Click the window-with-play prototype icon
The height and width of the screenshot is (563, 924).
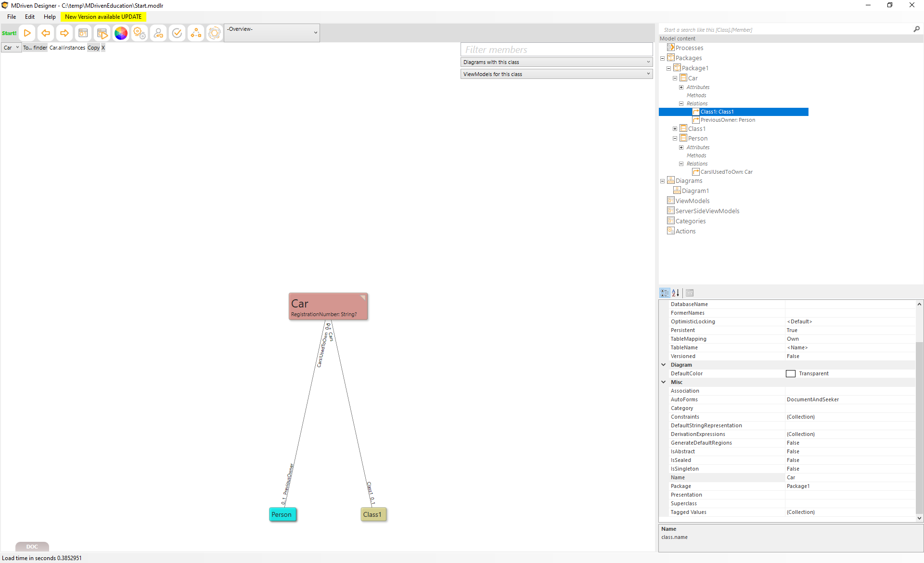point(102,33)
